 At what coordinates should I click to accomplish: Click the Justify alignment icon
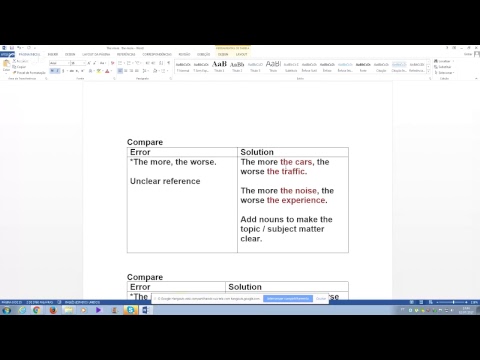[137, 71]
